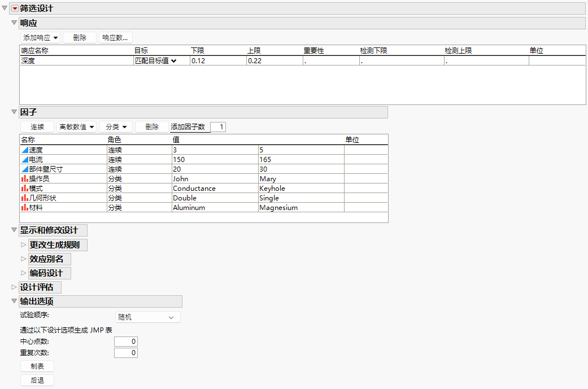Screen dimensions: 588x389
Task: Click the 删除 button in 响应 section
Action: coord(80,37)
